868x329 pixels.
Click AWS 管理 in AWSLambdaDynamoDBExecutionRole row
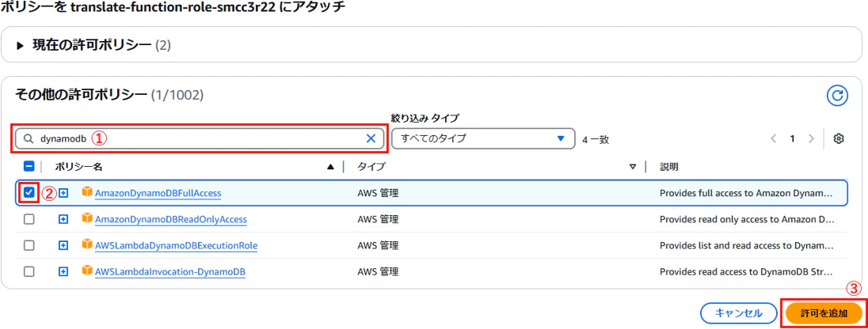(378, 245)
